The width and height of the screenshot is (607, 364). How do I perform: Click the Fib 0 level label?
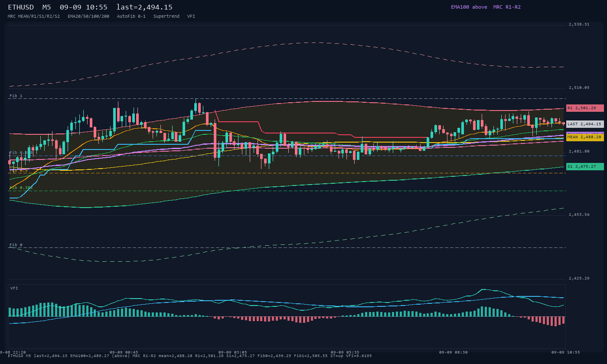(x=16, y=245)
